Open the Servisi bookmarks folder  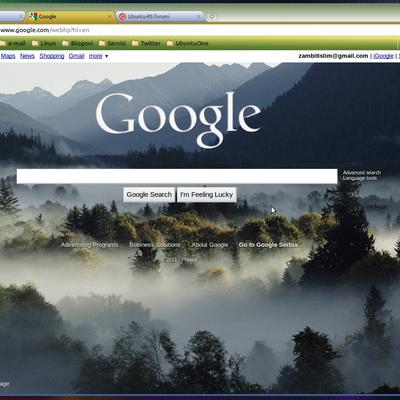(x=113, y=43)
